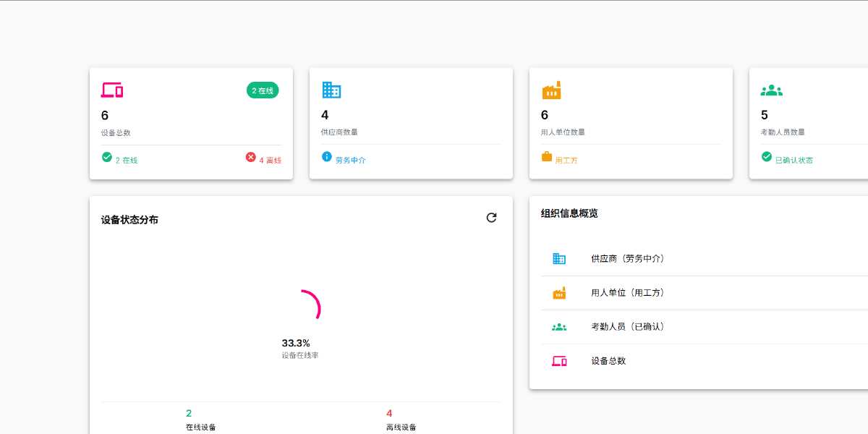Click the pink device icon on 设备总数 card
The height and width of the screenshot is (434, 868).
point(111,89)
